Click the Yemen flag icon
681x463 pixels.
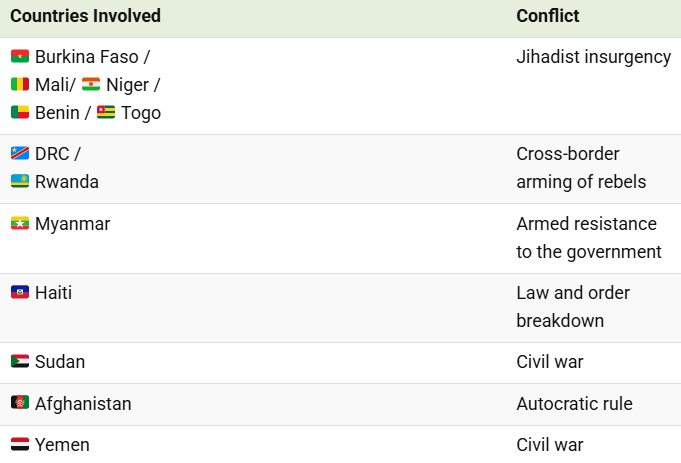coord(20,445)
